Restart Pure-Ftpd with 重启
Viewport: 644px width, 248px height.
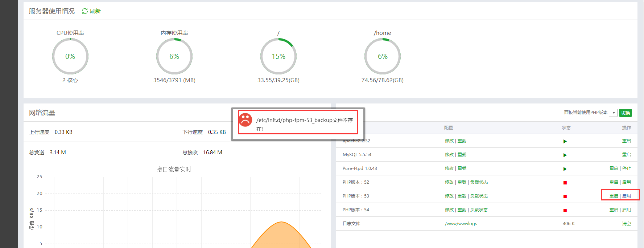pos(614,168)
